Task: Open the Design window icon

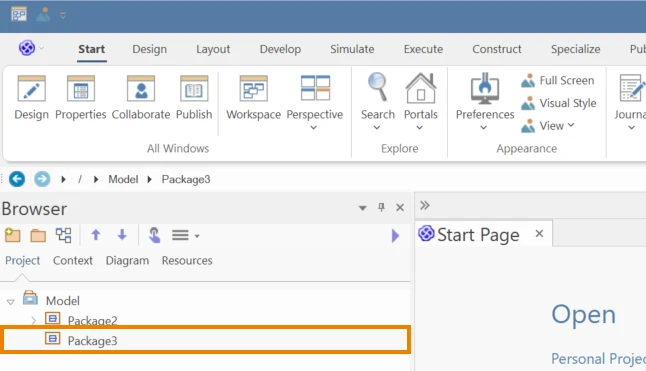Action: coord(31,88)
